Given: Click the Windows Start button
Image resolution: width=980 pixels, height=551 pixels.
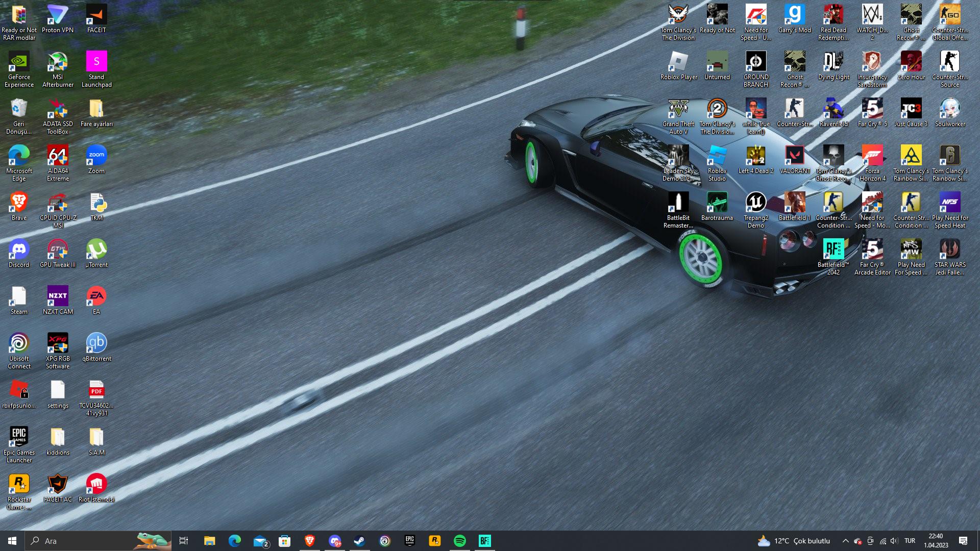Looking at the screenshot, I should pos(12,541).
